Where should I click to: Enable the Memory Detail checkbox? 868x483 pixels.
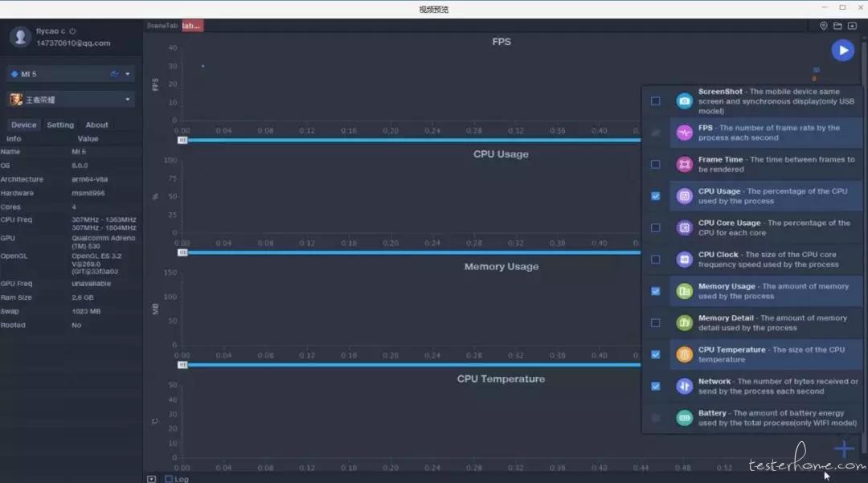tap(656, 322)
